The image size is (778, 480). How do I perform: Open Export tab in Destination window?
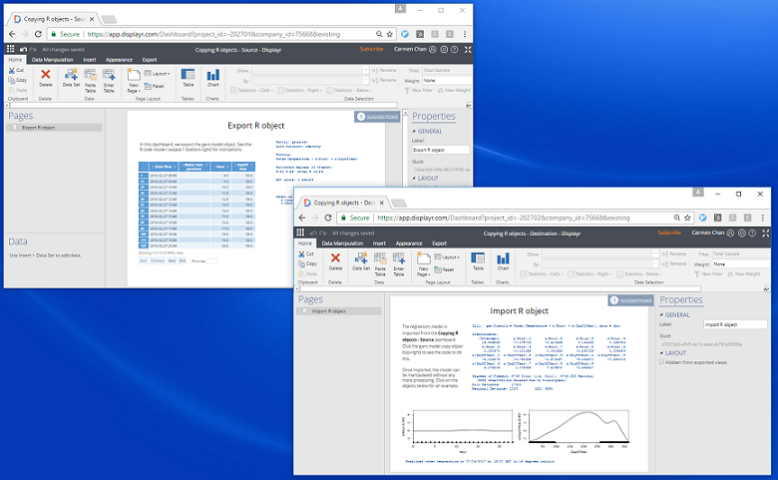click(x=439, y=243)
